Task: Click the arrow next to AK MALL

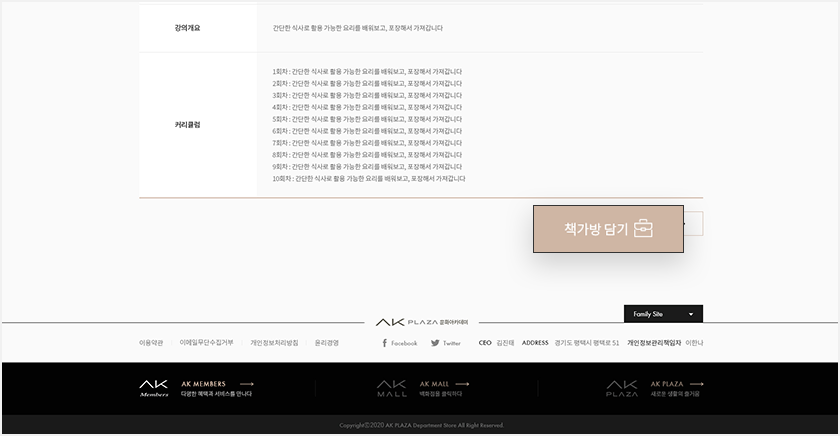Action: point(462,384)
